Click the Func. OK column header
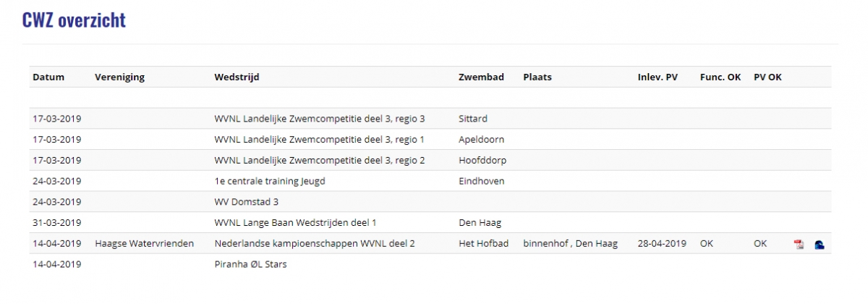Screen dimensions: 868x304 point(720,77)
